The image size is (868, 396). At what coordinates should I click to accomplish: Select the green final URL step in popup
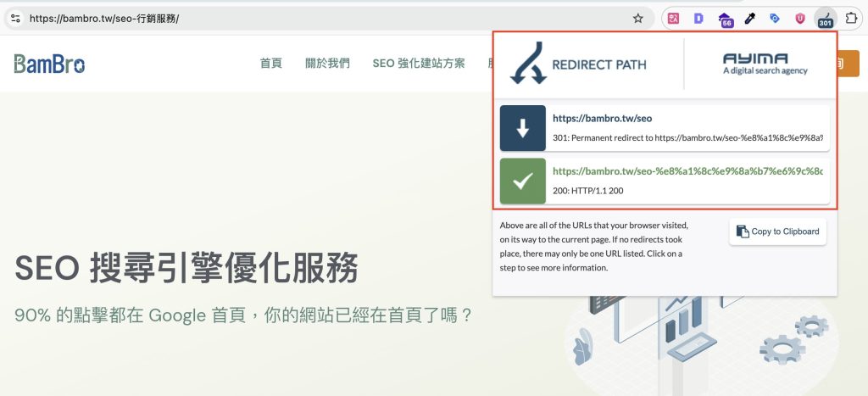[665, 181]
